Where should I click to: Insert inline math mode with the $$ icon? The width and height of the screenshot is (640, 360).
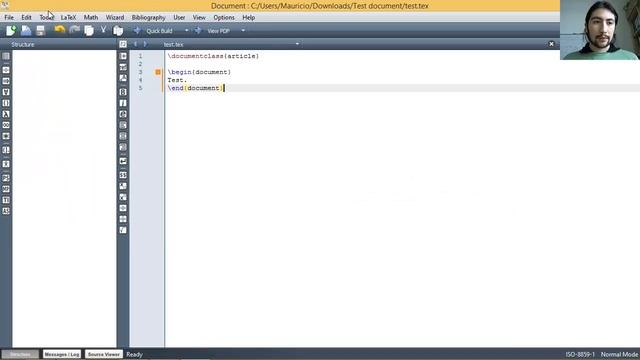[x=123, y=175]
